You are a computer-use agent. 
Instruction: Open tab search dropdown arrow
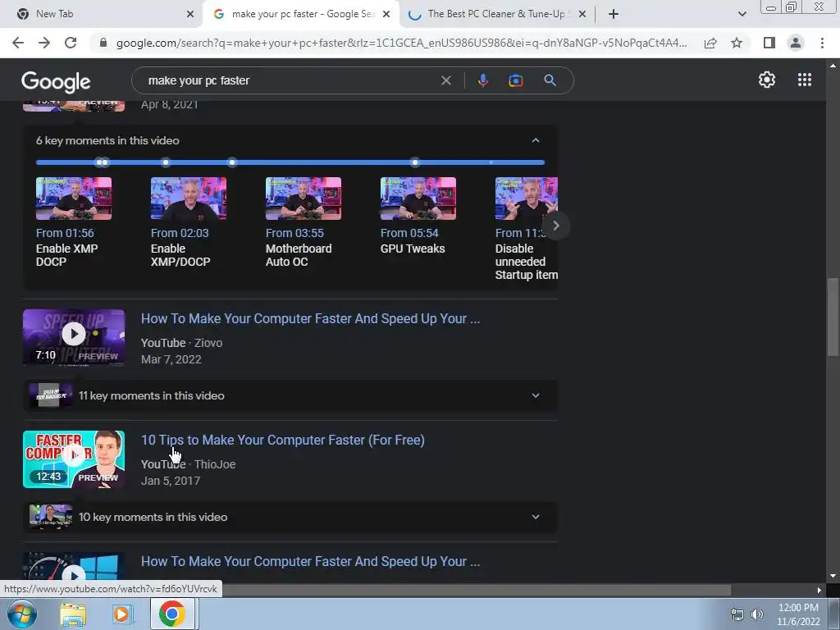[742, 14]
